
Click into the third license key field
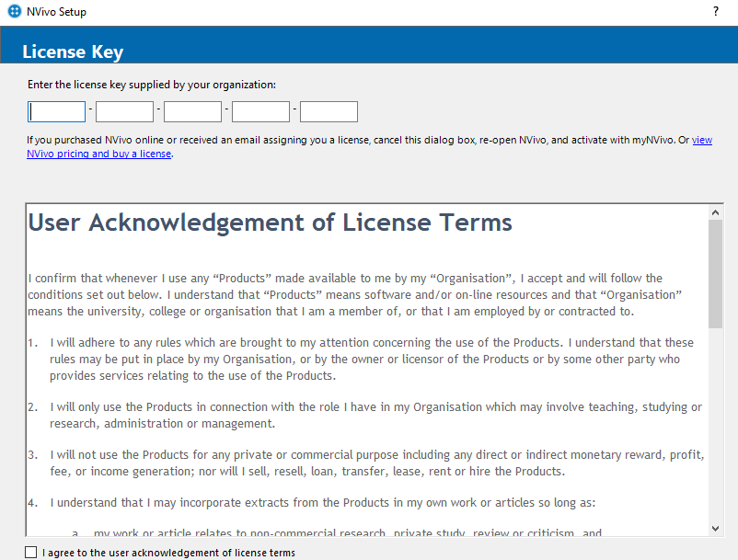192,112
